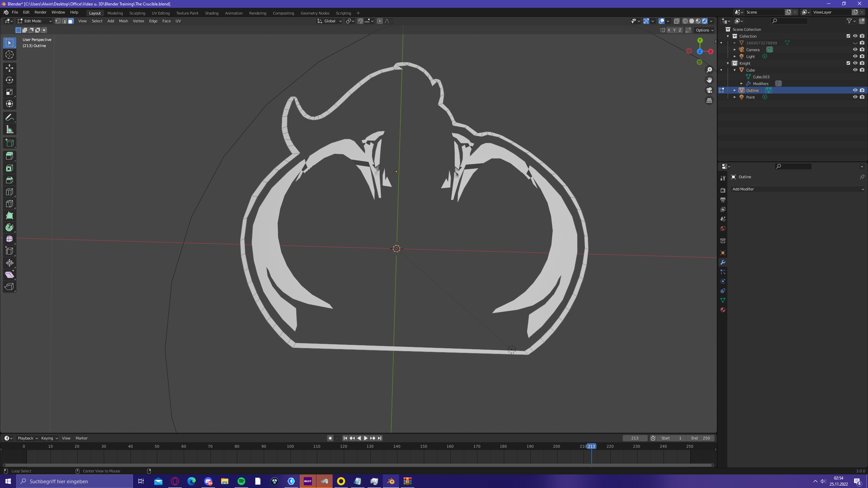
Task: Toggle visibility of the Camera object
Action: click(x=855, y=49)
